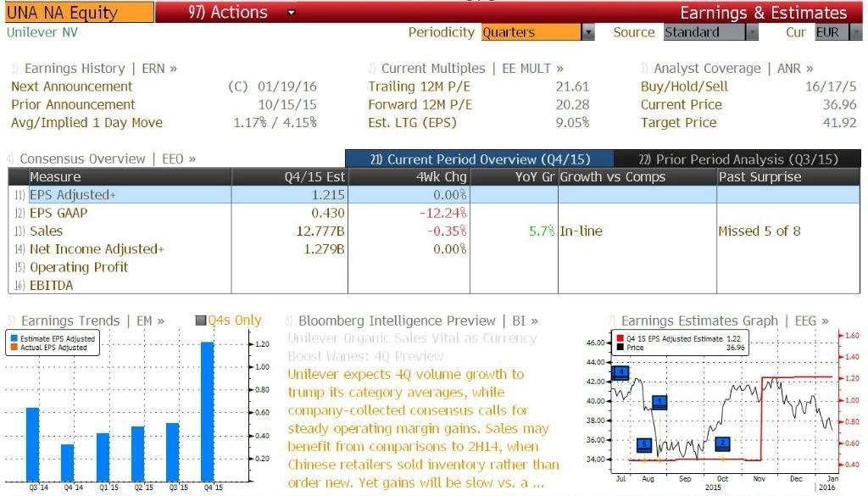Open Bloomberg Intelligence Preview BI link
This screenshot has width=868, height=496.
(x=418, y=320)
